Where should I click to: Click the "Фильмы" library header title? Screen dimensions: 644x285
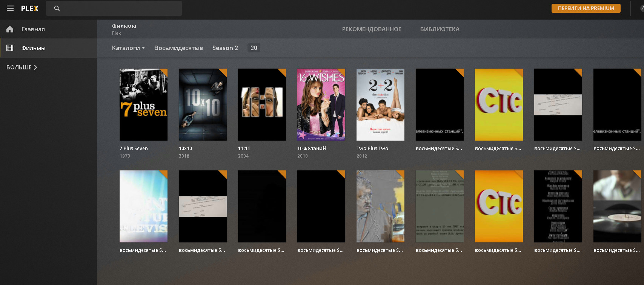(124, 26)
